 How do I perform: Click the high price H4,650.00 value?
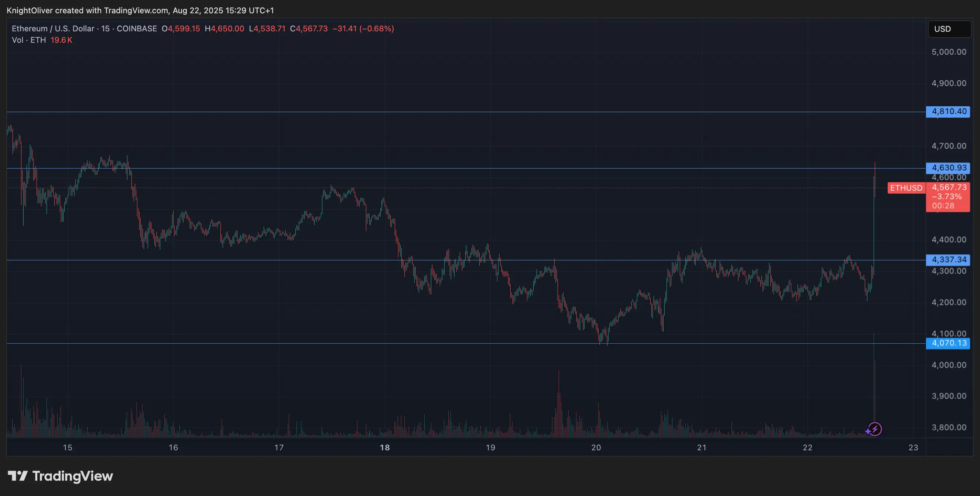tap(225, 28)
